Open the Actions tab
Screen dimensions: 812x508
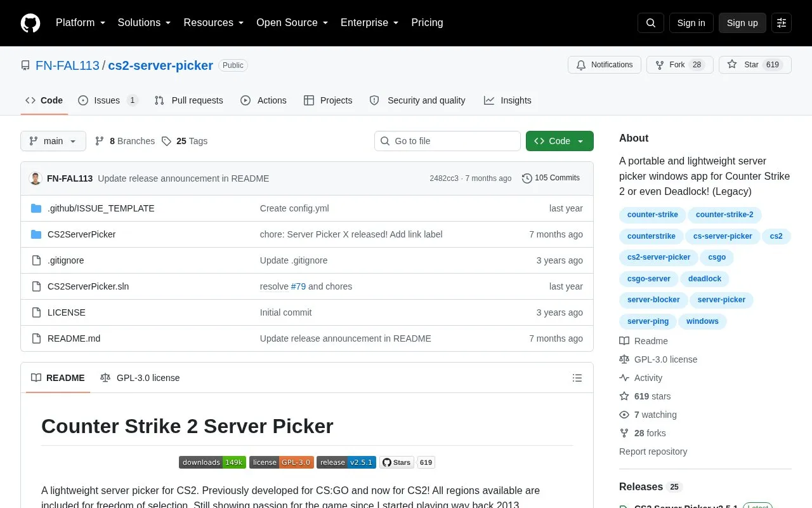click(264, 100)
